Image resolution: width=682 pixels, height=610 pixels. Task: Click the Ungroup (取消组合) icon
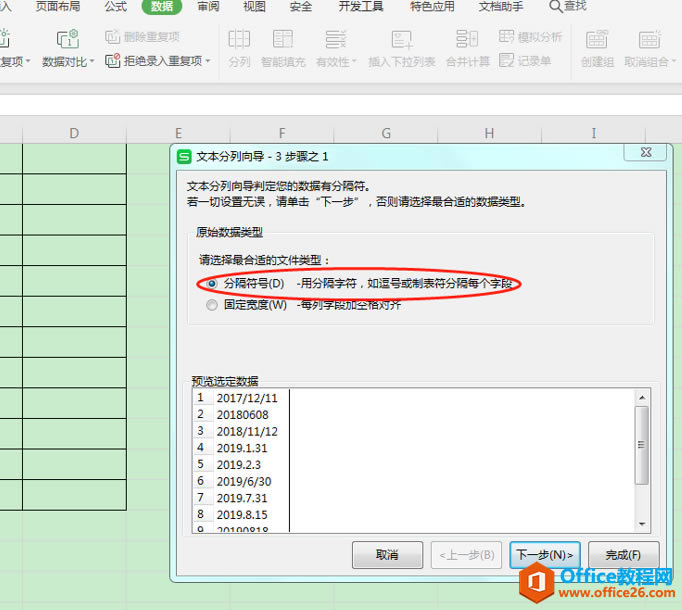coord(650,39)
